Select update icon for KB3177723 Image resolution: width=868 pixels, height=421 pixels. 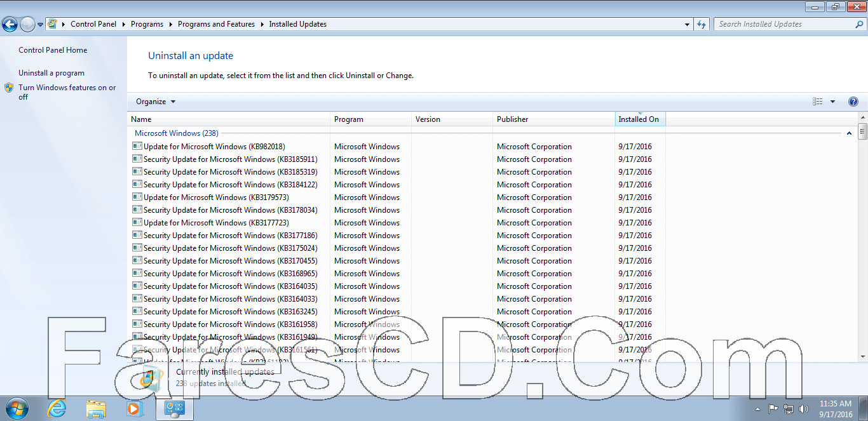pyautogui.click(x=137, y=222)
